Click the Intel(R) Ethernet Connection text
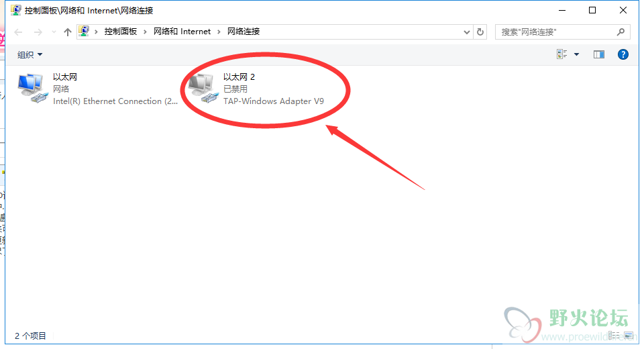Screen dimensions: 644x349 (115, 101)
